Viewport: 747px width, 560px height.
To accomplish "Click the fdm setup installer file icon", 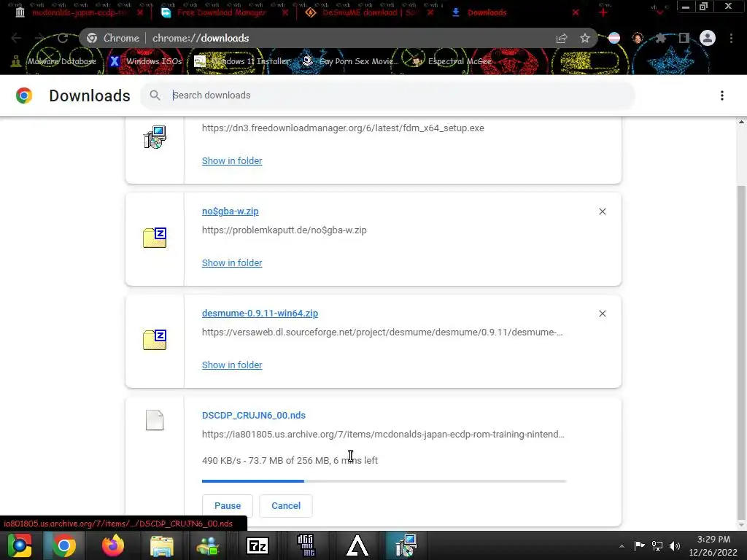I will tap(155, 137).
